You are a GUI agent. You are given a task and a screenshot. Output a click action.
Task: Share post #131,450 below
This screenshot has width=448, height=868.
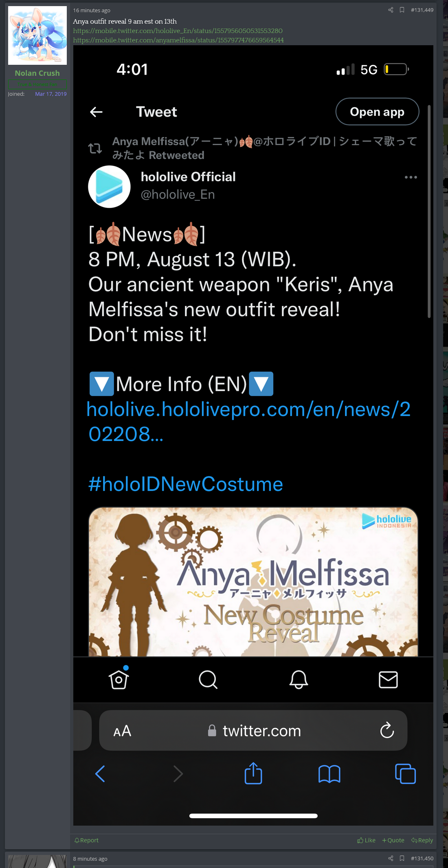tap(391, 858)
